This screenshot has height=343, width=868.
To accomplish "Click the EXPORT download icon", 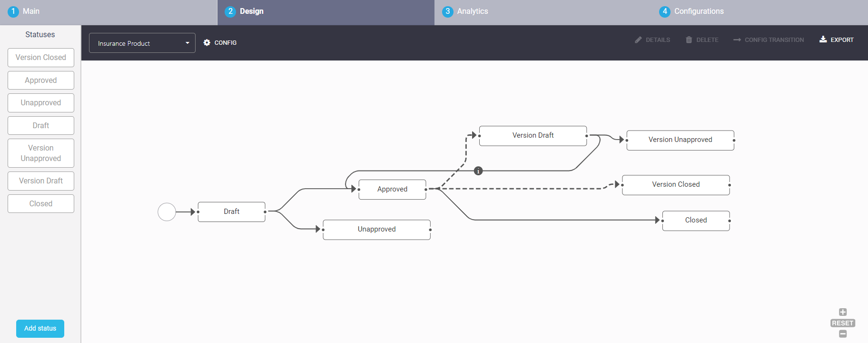I will 823,40.
